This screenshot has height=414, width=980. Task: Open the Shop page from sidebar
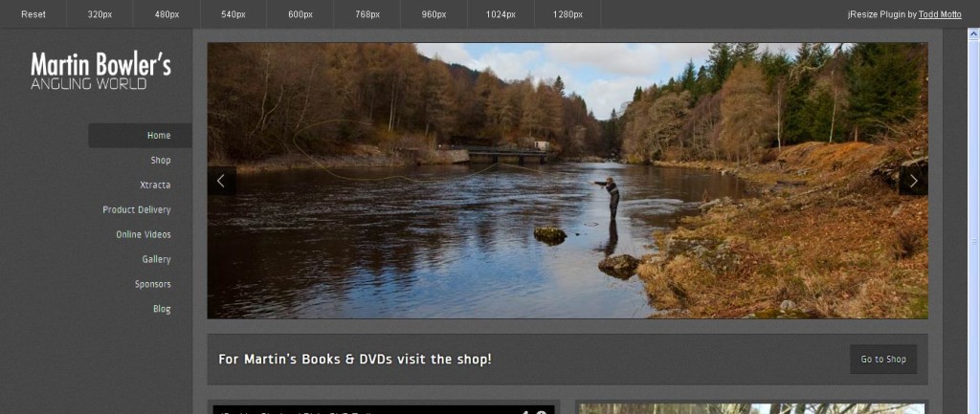(160, 161)
